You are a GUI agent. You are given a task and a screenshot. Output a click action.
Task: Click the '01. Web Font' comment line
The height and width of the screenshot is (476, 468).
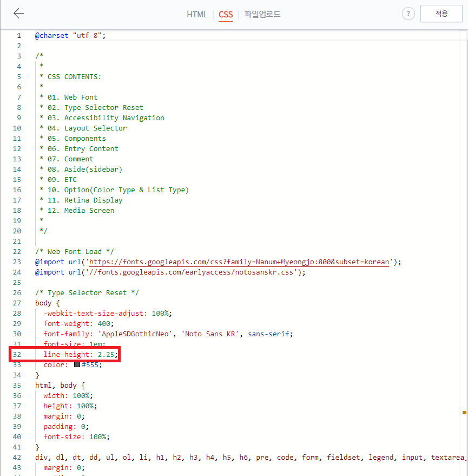click(69, 97)
